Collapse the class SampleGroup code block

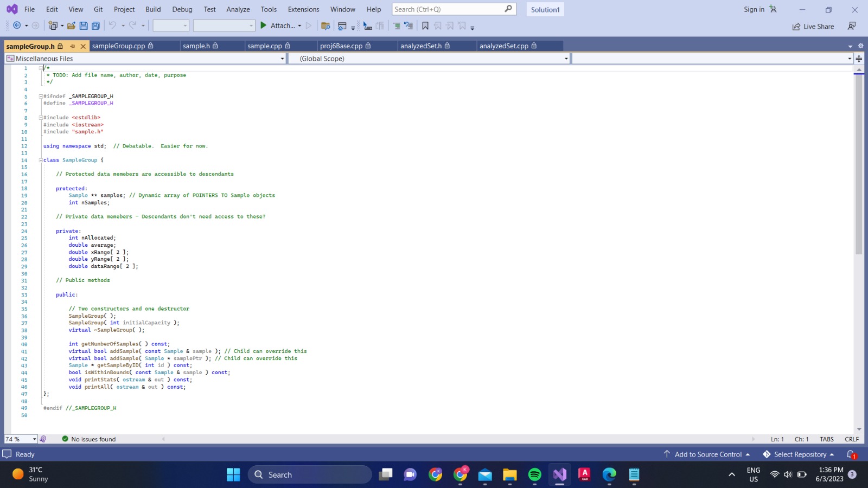click(40, 160)
